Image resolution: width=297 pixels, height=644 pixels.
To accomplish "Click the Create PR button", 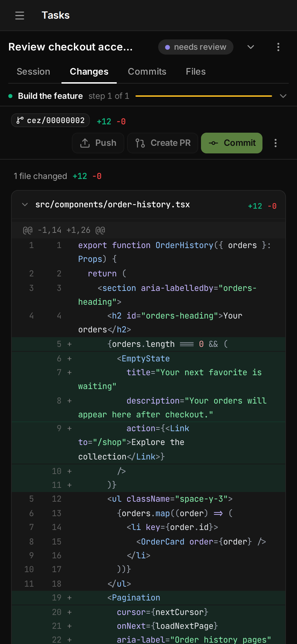I will 163,143.
